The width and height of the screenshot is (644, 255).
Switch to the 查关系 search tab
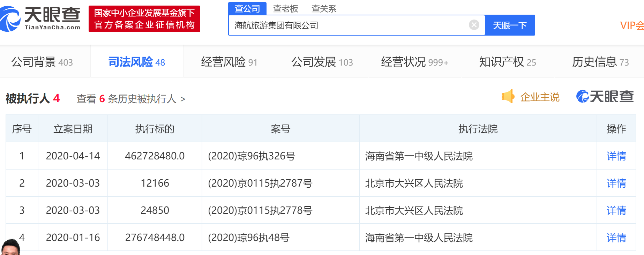[x=324, y=9]
